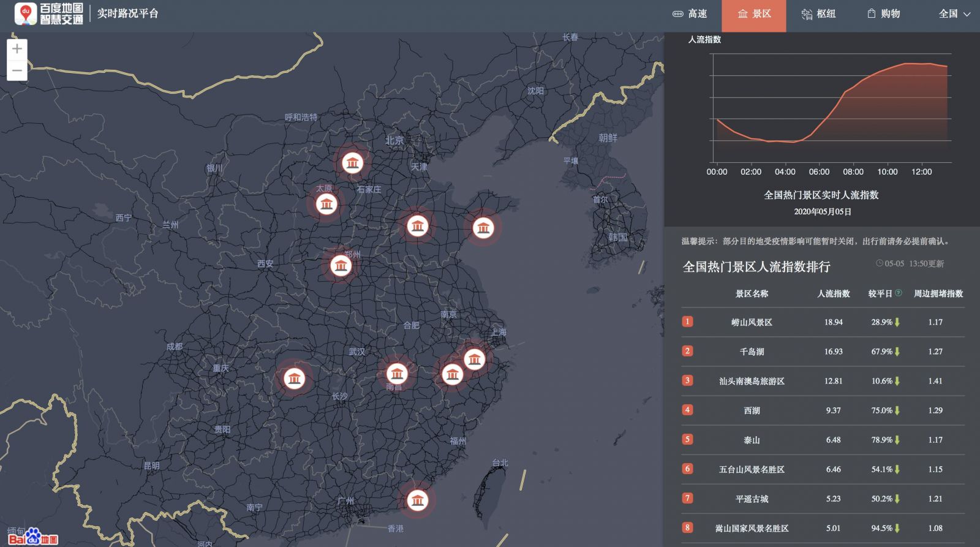Open 千岛湖 ranking entry

[823, 351]
